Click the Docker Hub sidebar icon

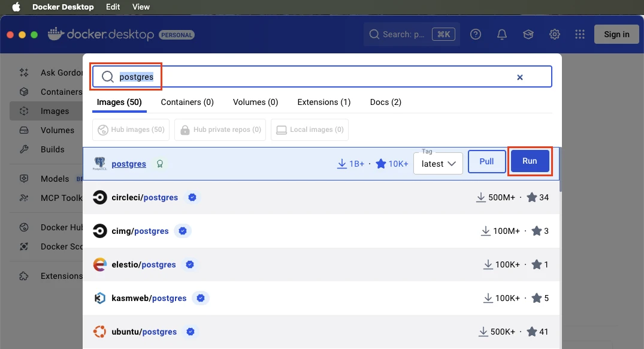[24, 227]
